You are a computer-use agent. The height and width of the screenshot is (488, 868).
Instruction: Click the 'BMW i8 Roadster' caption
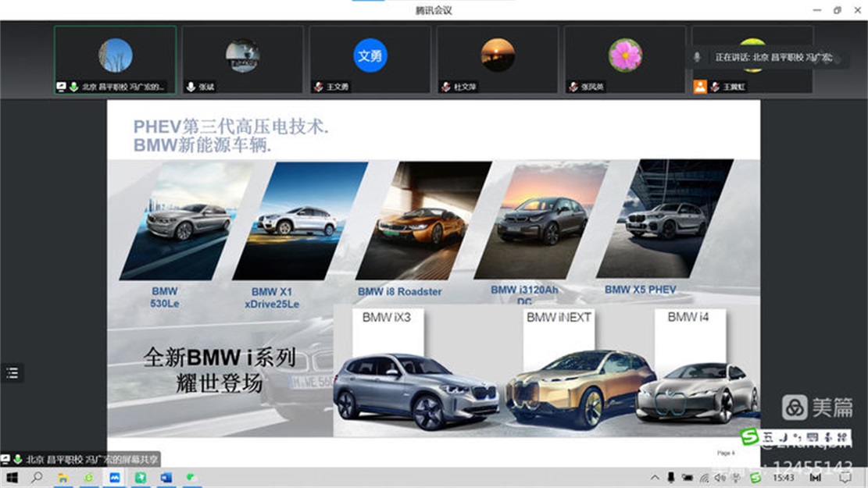[x=400, y=291]
